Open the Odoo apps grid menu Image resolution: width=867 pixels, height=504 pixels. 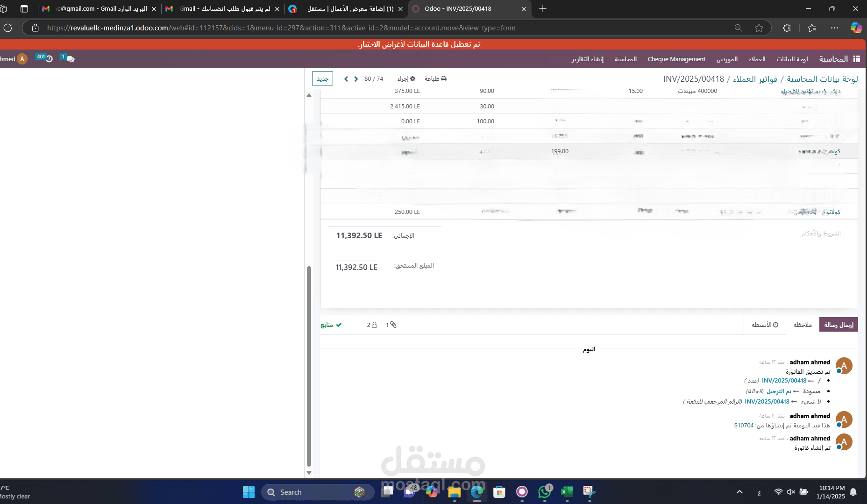(857, 59)
